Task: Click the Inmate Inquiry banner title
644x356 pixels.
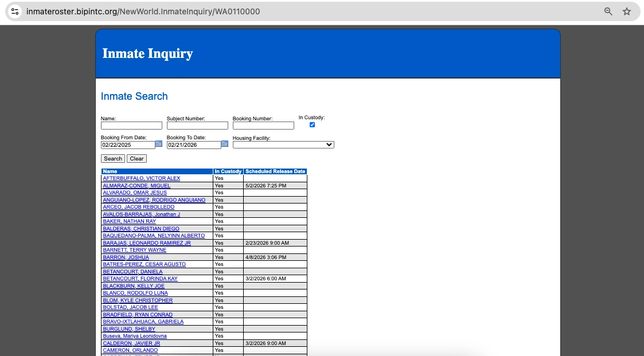Action: click(147, 53)
